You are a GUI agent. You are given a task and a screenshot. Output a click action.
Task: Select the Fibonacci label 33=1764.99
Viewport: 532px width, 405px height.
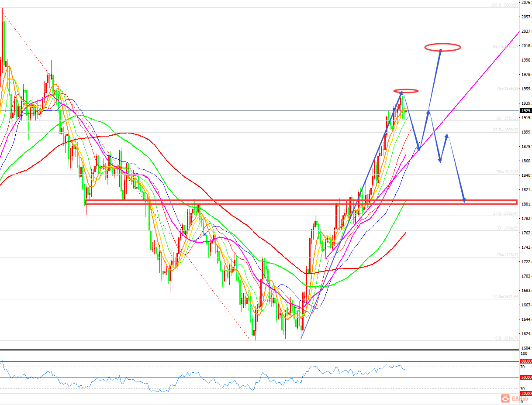[x=508, y=228]
